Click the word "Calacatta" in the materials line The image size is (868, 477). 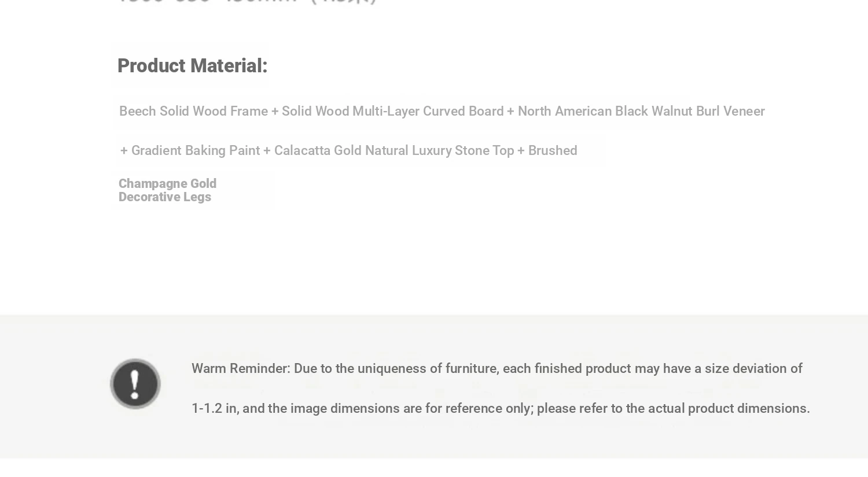301,150
